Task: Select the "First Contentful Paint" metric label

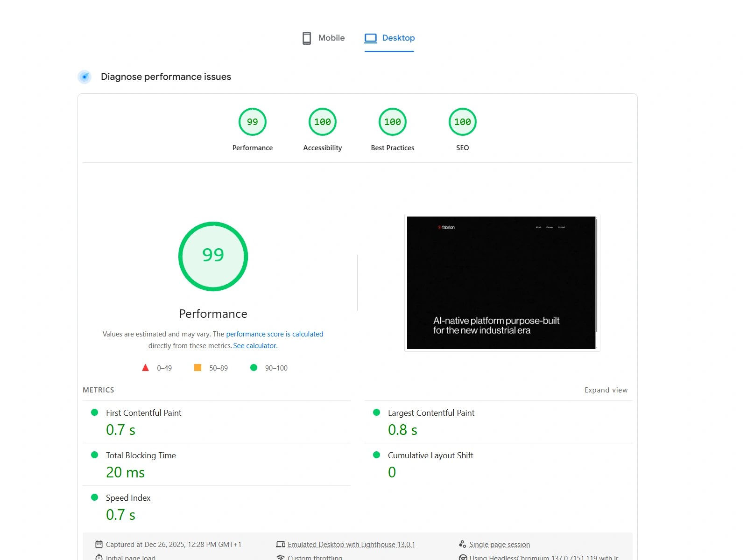Action: coord(144,413)
